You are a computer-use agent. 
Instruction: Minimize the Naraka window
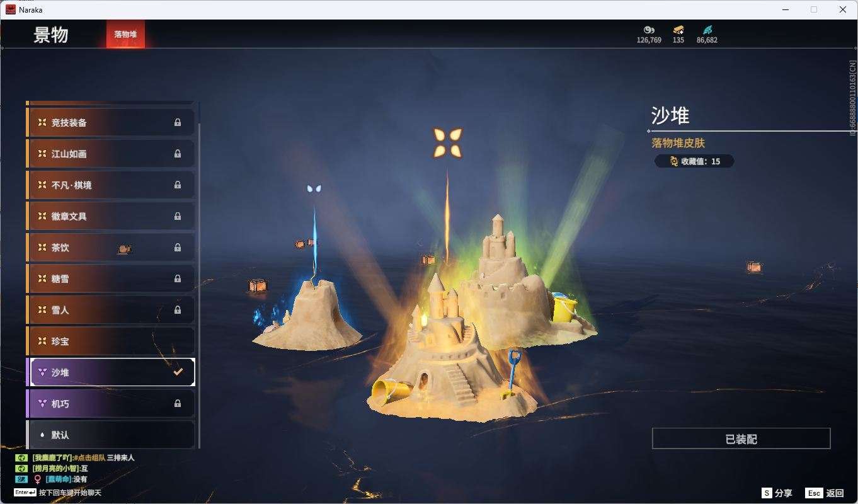coord(786,9)
